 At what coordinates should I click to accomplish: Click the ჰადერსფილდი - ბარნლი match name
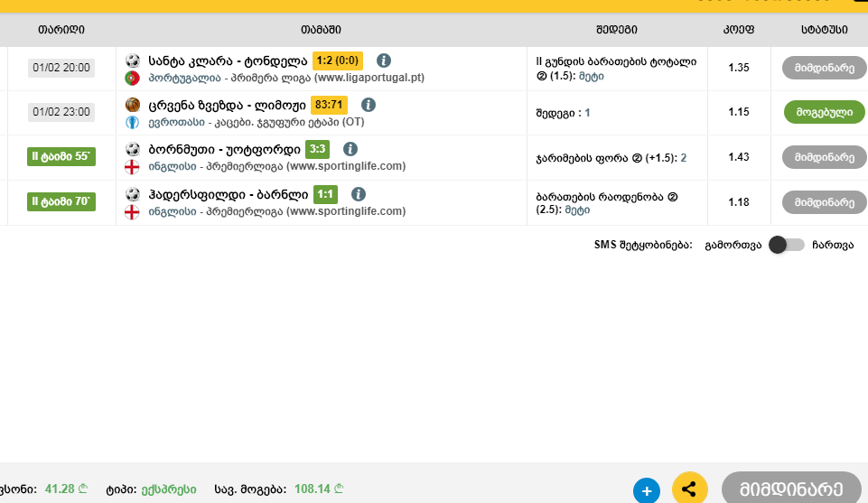pos(229,195)
